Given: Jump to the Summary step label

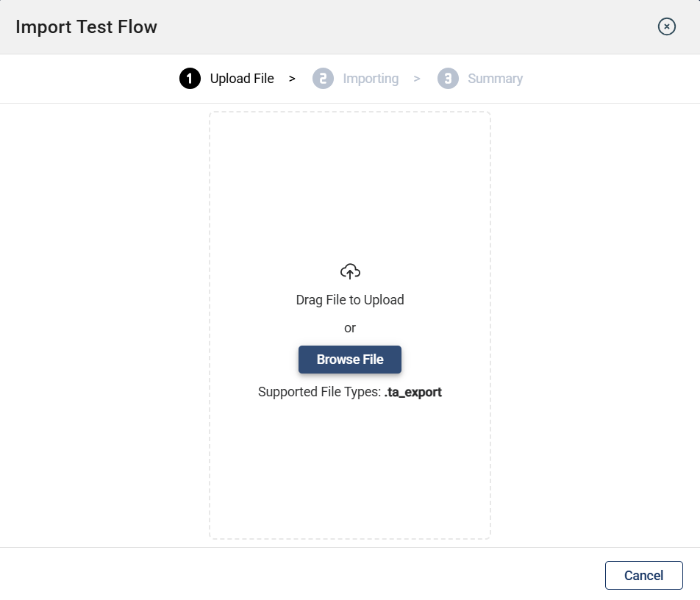Looking at the screenshot, I should [495, 79].
